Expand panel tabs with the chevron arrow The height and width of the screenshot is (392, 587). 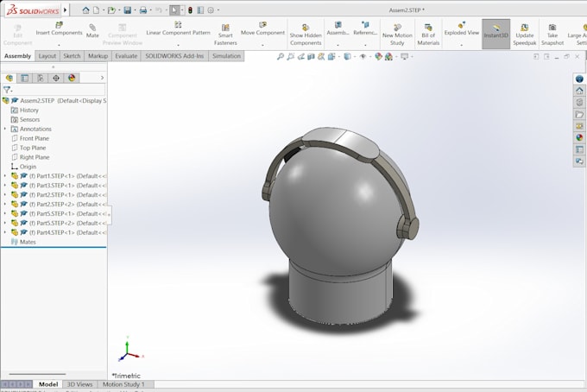pos(102,78)
